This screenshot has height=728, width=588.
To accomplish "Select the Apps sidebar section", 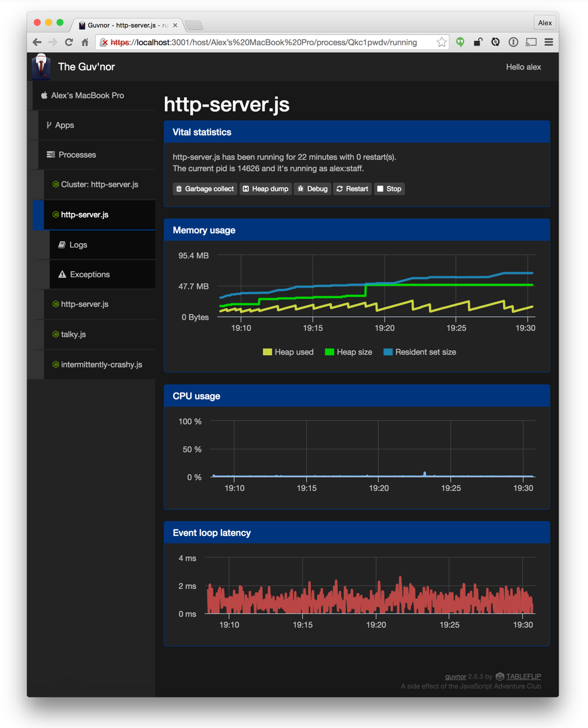I will 64,125.
